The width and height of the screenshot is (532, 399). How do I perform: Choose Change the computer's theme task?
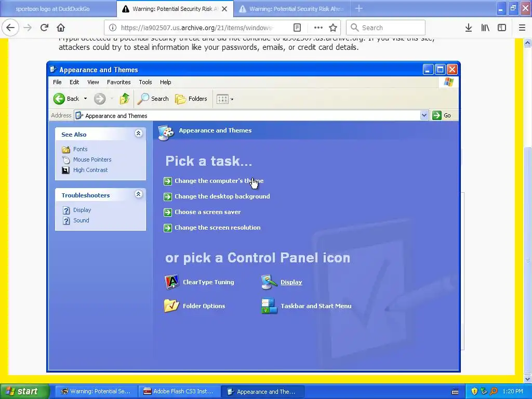tap(219, 181)
